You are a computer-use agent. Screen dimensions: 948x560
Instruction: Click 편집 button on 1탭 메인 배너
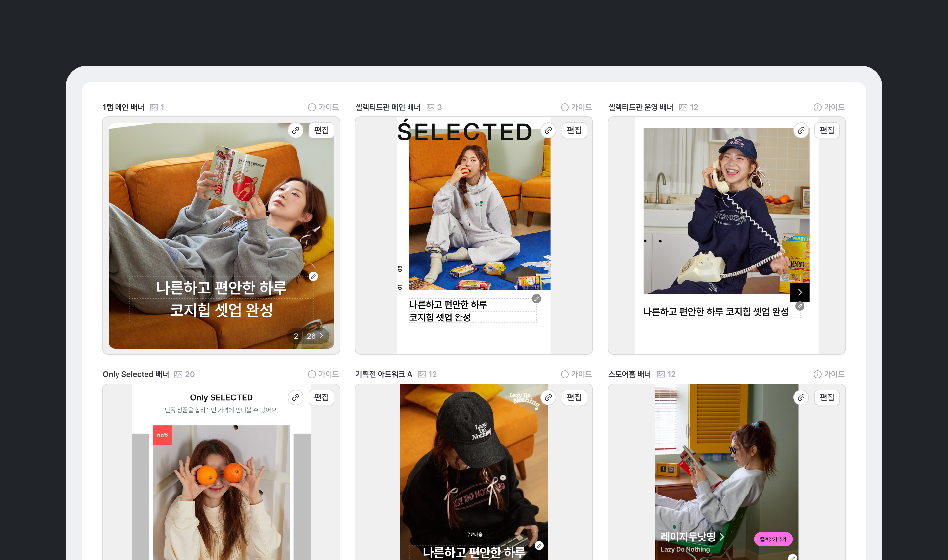(321, 130)
